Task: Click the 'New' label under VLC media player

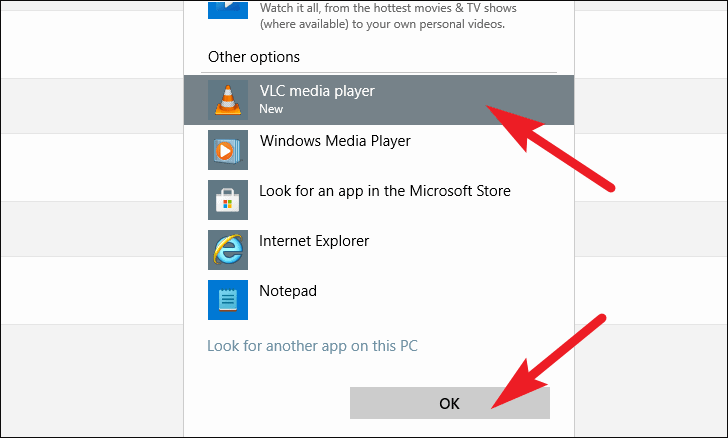Action: pos(271,109)
